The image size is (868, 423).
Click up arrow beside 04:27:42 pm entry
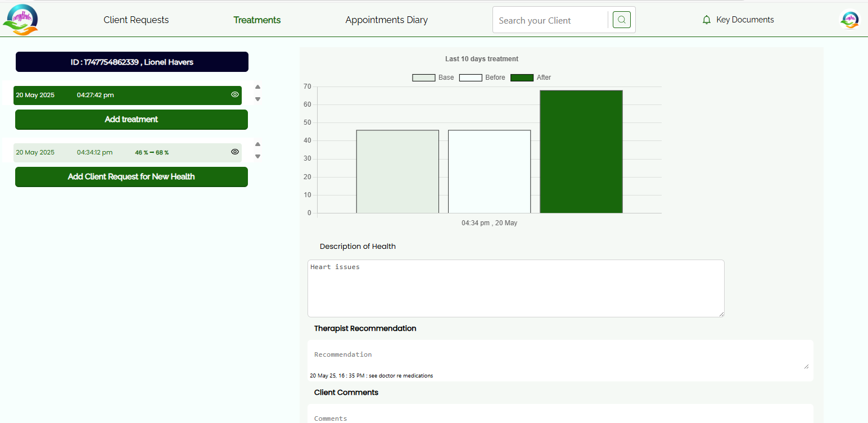point(257,87)
